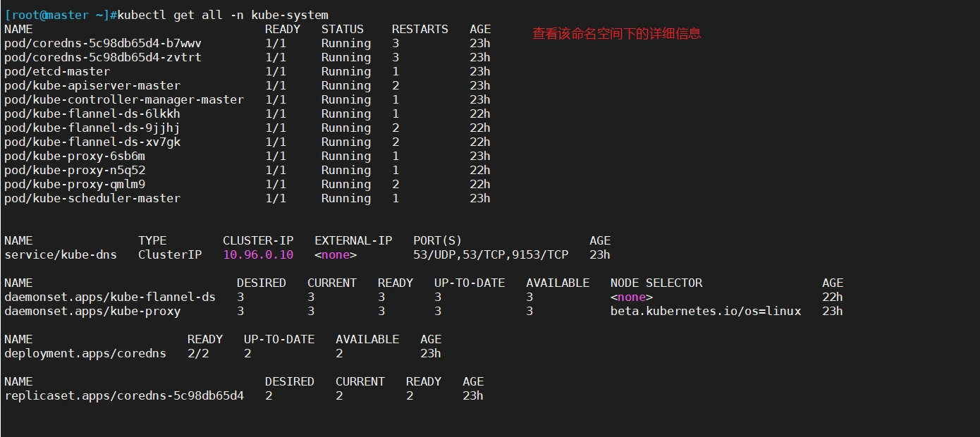Click pod/kube-proxy-n5q52 entry
980x437 pixels.
75,170
